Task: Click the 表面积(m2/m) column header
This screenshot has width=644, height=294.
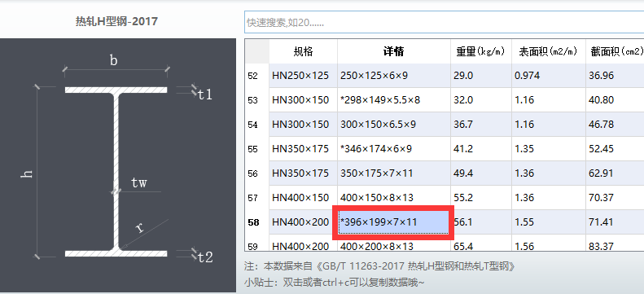Action: pyautogui.click(x=548, y=51)
